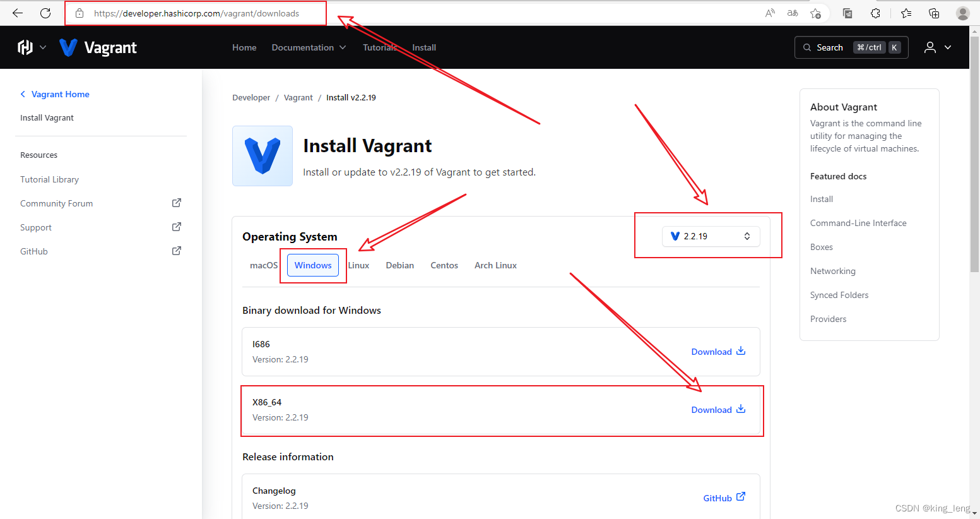
Task: Open the translate page icon
Action: point(793,13)
